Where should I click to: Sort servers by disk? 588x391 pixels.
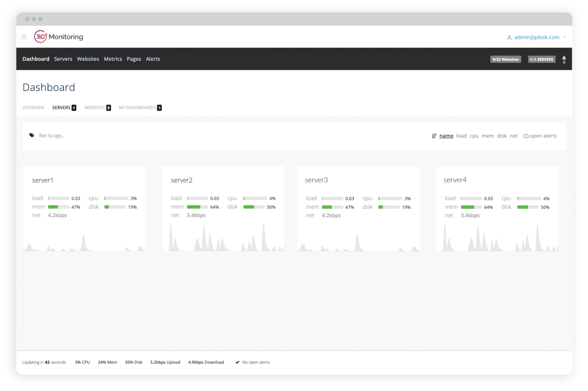[x=502, y=136]
